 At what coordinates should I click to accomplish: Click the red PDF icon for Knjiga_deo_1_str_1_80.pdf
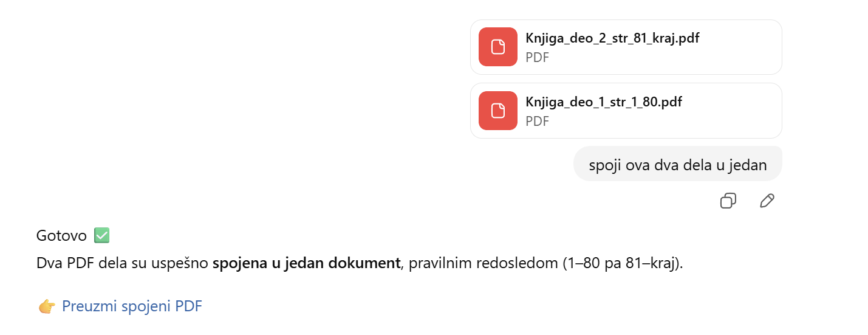(498, 111)
